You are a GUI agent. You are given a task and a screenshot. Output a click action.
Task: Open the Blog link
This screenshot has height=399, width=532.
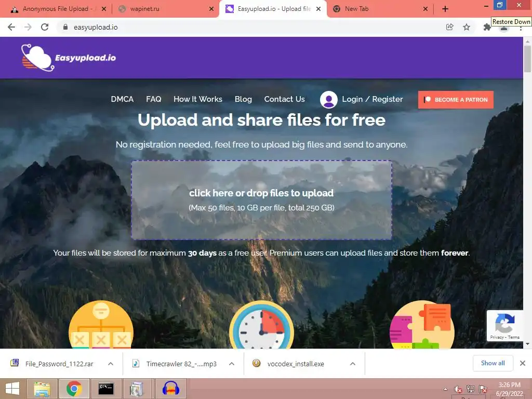point(243,99)
